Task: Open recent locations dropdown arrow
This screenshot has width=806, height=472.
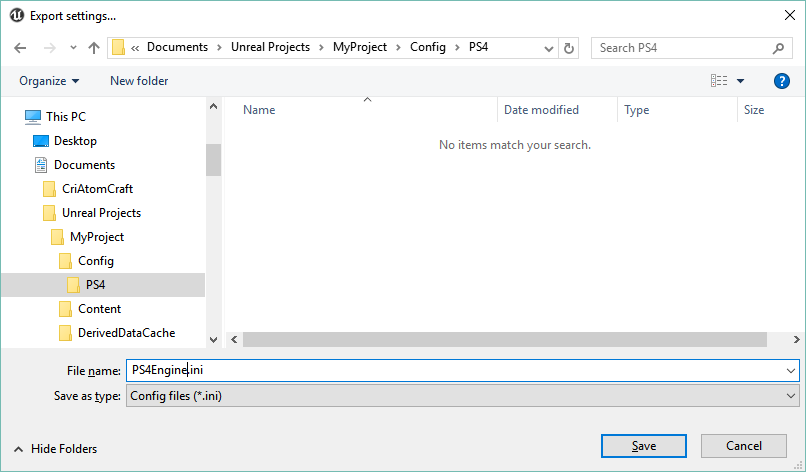Action: click(x=73, y=48)
